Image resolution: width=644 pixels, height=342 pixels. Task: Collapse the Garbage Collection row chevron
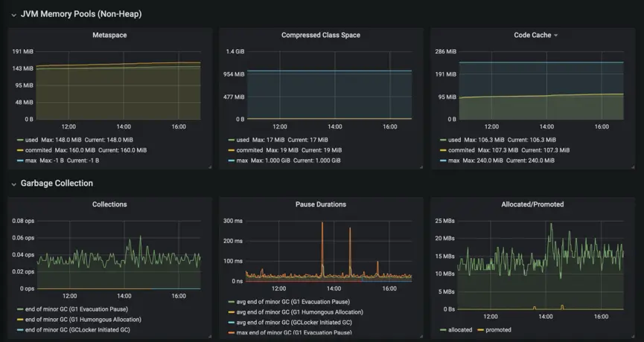(x=14, y=184)
